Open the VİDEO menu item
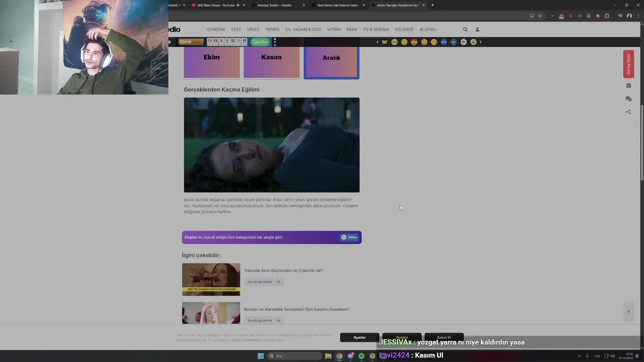Screen dimensions: 644x362 (253, 30)
